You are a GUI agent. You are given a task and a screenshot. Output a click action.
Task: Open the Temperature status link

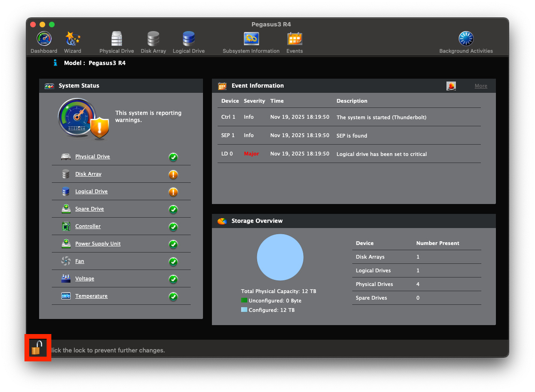[x=91, y=296]
